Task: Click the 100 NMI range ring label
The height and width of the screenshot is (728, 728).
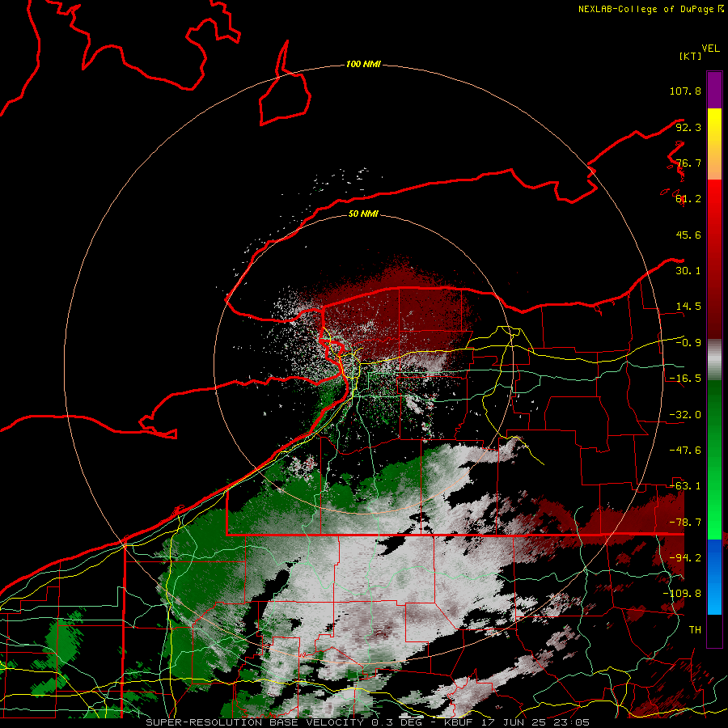Action: click(363, 64)
